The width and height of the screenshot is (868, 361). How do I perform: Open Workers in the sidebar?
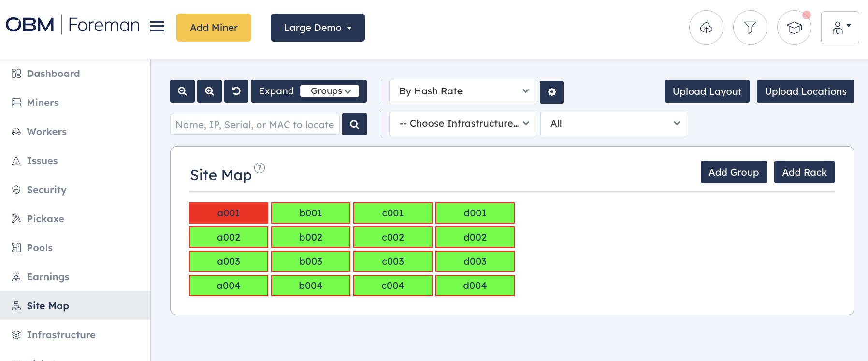click(75, 132)
